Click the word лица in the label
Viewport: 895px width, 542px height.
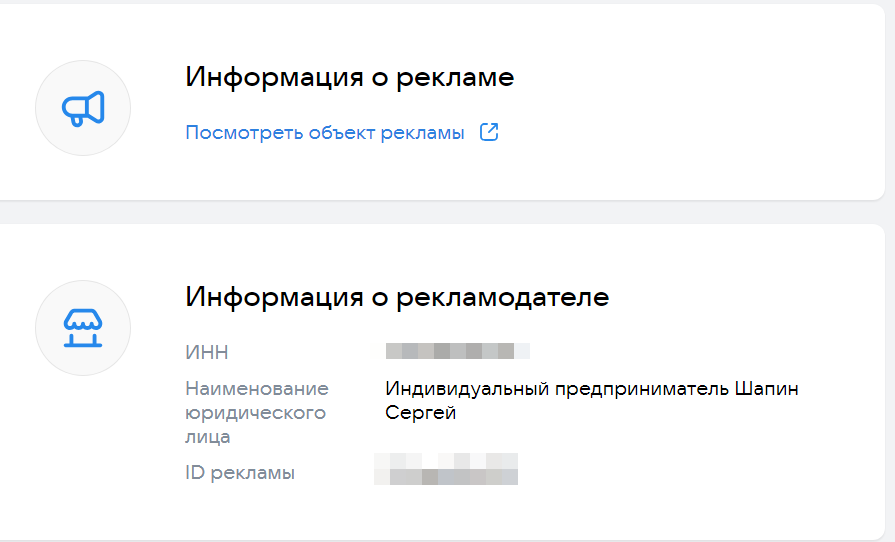click(208, 437)
